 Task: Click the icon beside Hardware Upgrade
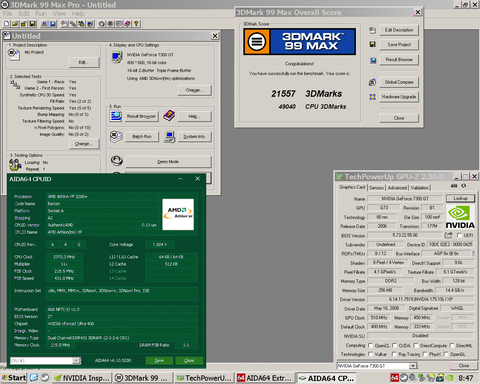tap(372, 97)
